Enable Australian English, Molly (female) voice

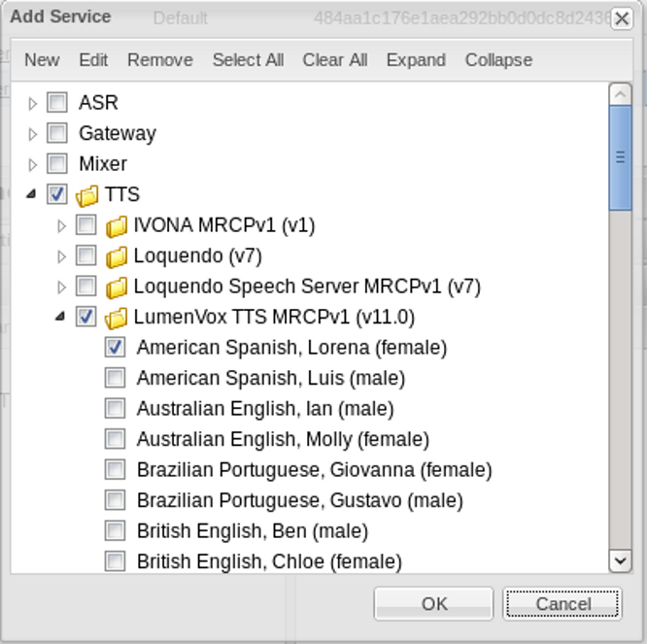pyautogui.click(x=116, y=438)
